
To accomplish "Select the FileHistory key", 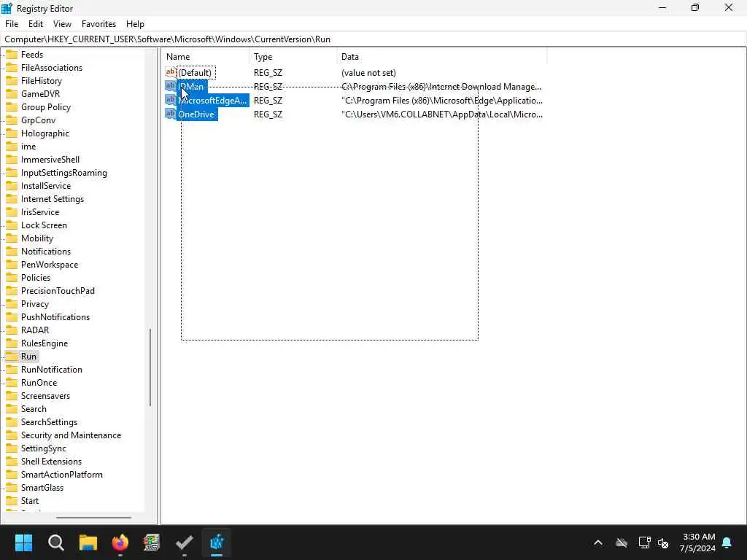I will point(42,81).
